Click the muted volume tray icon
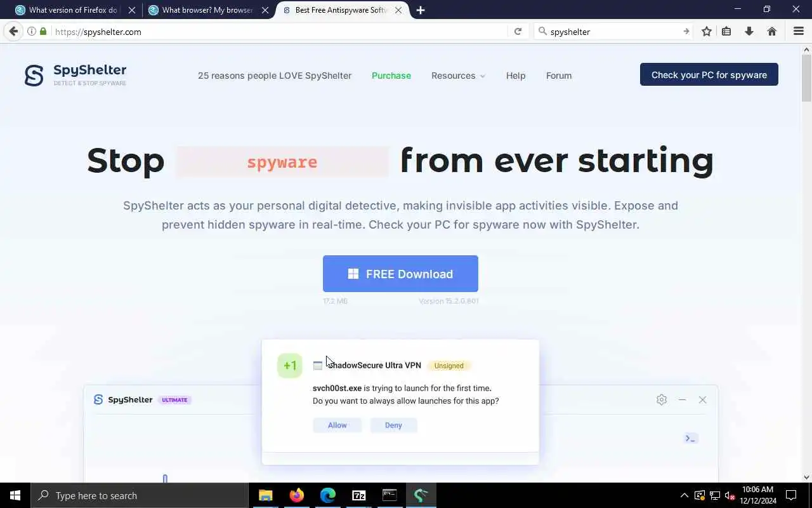Image resolution: width=812 pixels, height=508 pixels. point(730,495)
